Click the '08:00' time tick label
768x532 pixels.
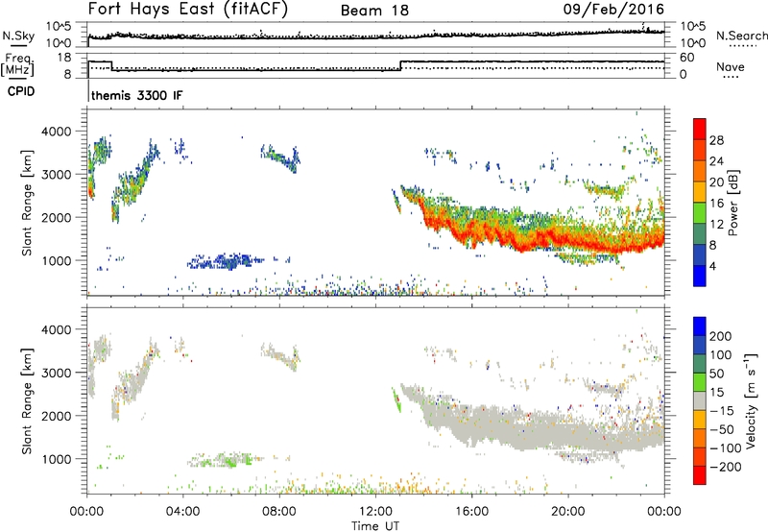(x=279, y=512)
